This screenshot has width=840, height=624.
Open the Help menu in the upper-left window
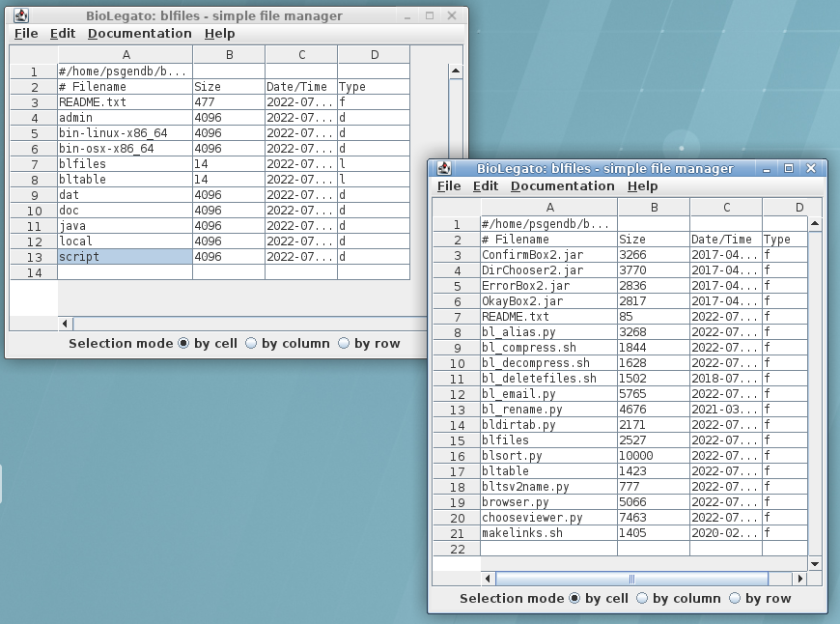pyautogui.click(x=219, y=33)
